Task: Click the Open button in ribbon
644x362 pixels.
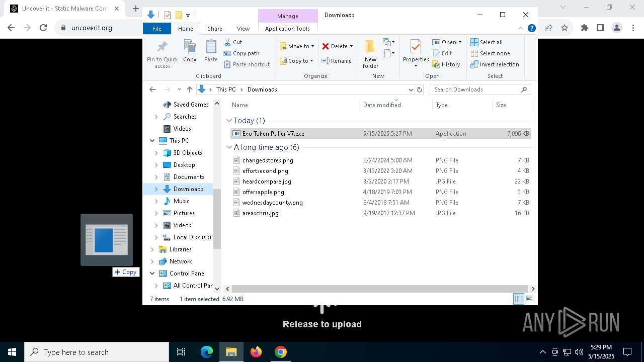Action: pos(447,42)
